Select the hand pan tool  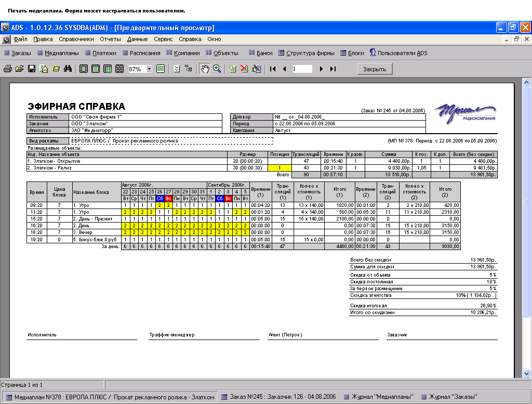point(205,69)
